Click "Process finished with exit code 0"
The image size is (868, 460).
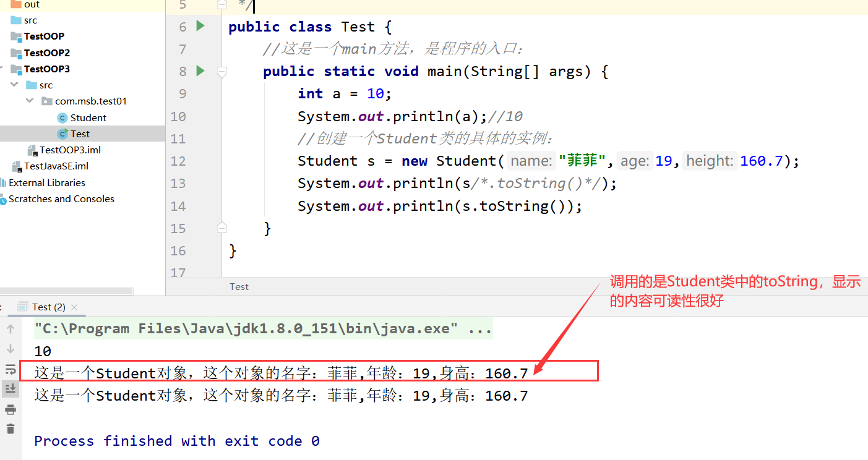pyautogui.click(x=177, y=441)
